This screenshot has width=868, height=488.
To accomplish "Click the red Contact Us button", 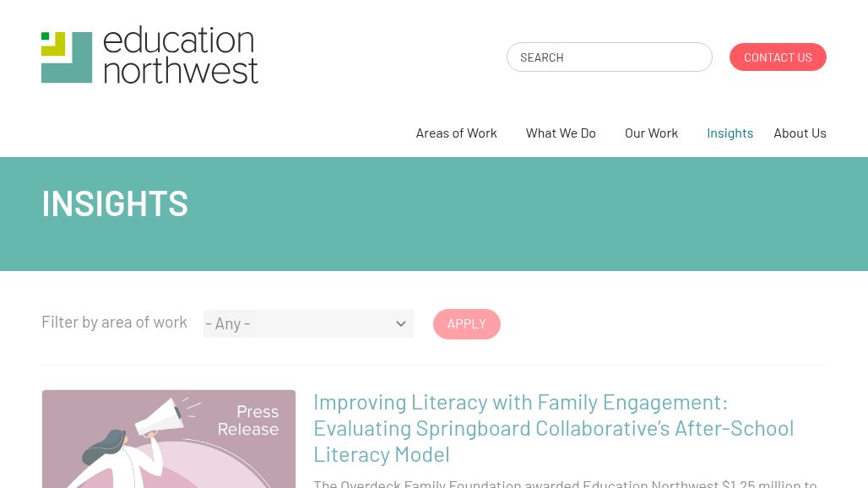I will pyautogui.click(x=777, y=57).
